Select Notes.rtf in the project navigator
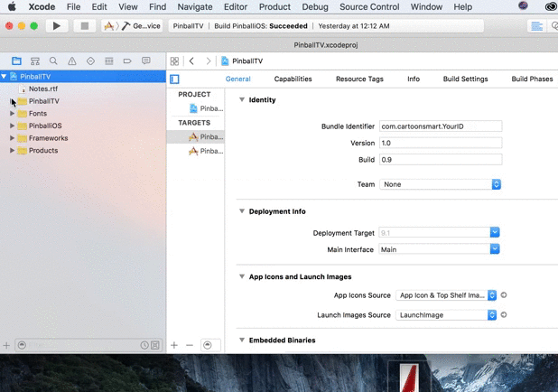The image size is (558, 392). point(42,89)
